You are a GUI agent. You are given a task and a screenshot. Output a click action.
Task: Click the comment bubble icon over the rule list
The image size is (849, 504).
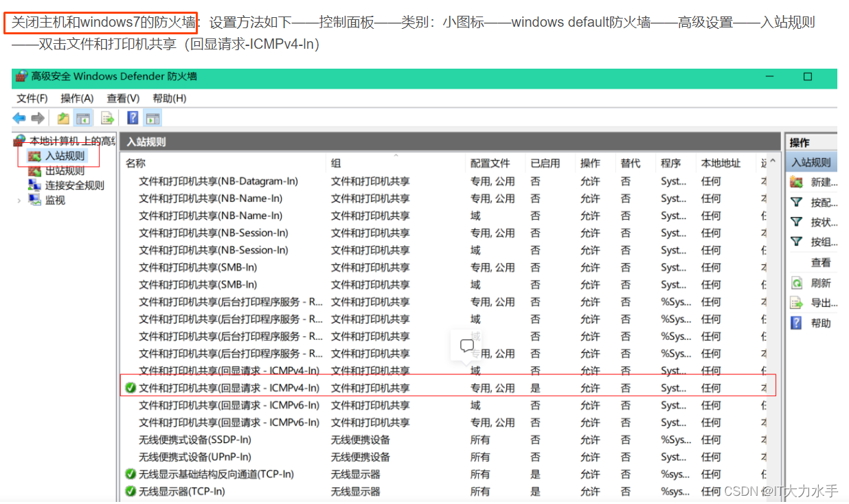(x=467, y=346)
